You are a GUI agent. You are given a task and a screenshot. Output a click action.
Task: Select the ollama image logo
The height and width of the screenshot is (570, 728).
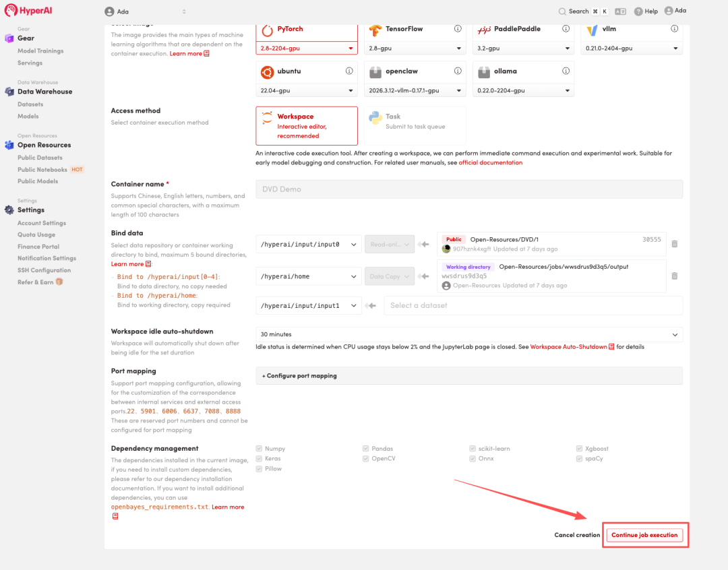(484, 72)
